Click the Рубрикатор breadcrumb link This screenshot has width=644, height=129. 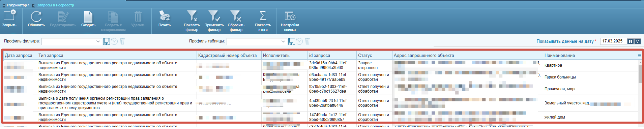17,5
